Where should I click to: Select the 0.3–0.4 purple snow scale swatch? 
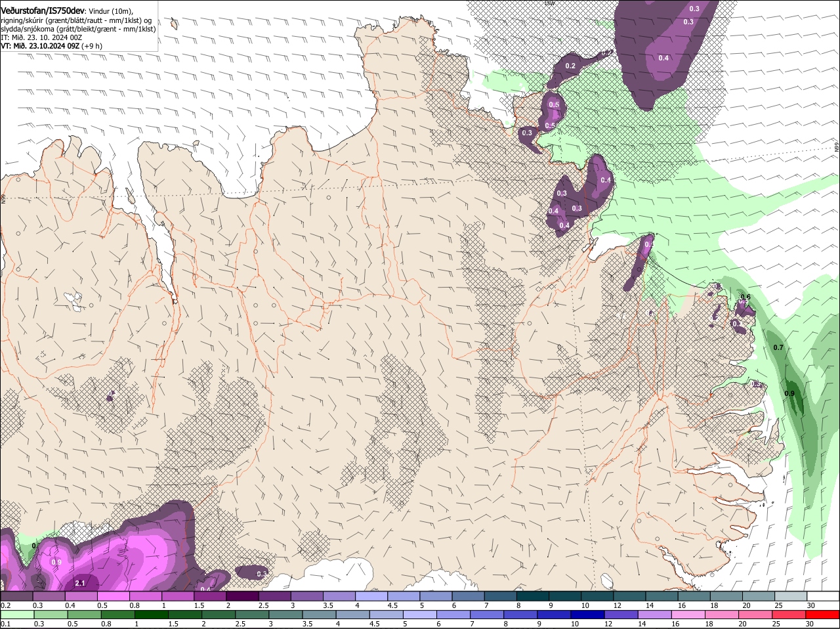pyautogui.click(x=49, y=596)
